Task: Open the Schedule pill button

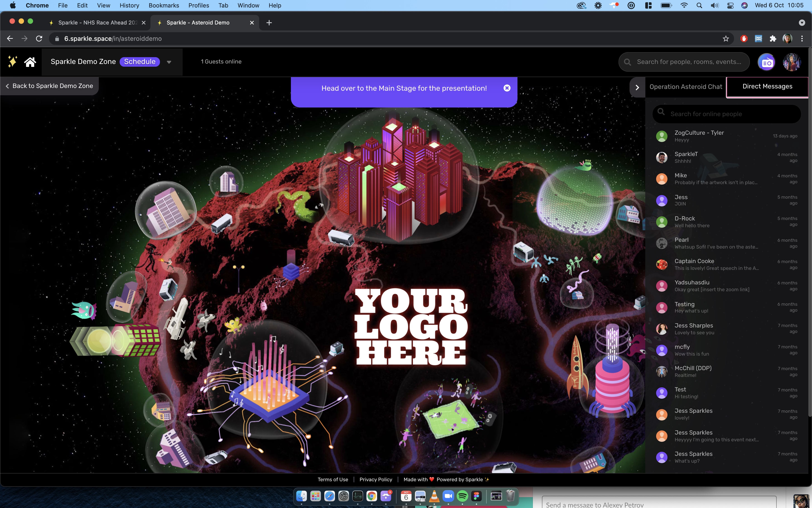Action: coord(140,62)
